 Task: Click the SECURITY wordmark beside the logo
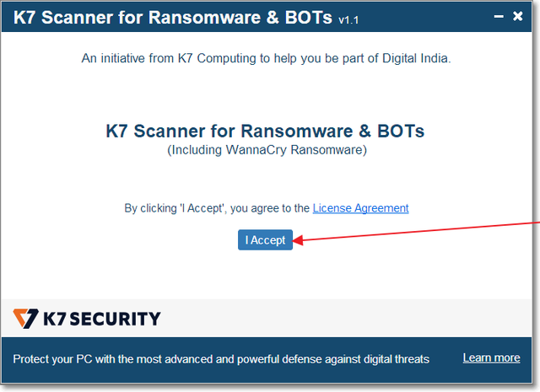(x=114, y=319)
